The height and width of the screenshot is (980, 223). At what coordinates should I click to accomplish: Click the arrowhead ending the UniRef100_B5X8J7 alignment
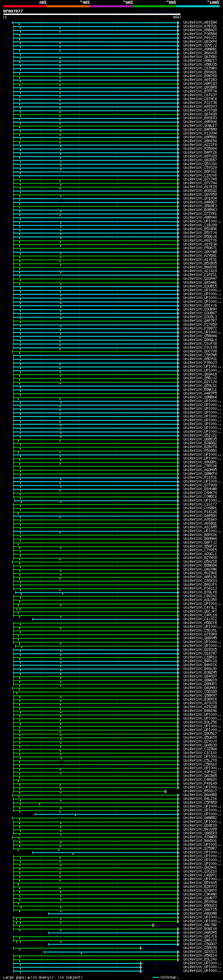(x=166, y=792)
